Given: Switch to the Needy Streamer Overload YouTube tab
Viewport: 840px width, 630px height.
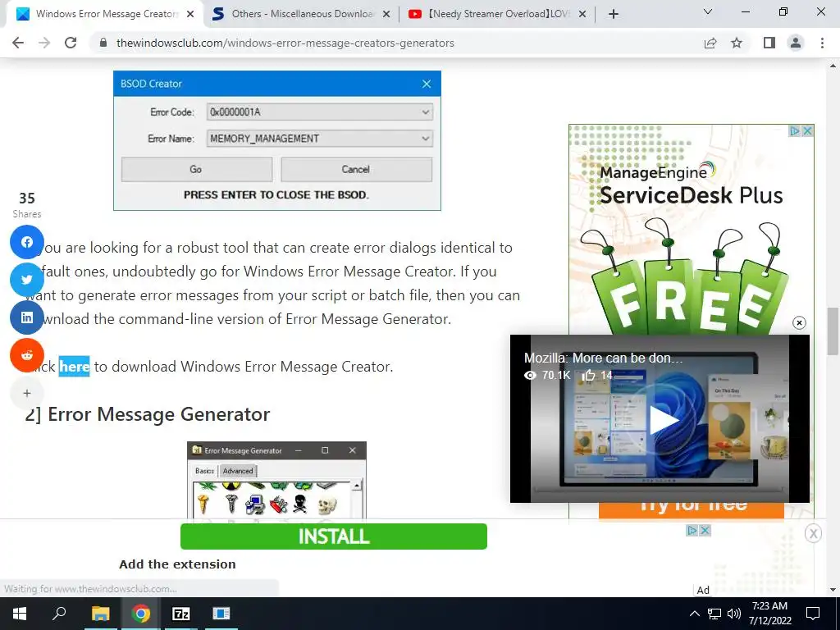Looking at the screenshot, I should click(x=498, y=14).
